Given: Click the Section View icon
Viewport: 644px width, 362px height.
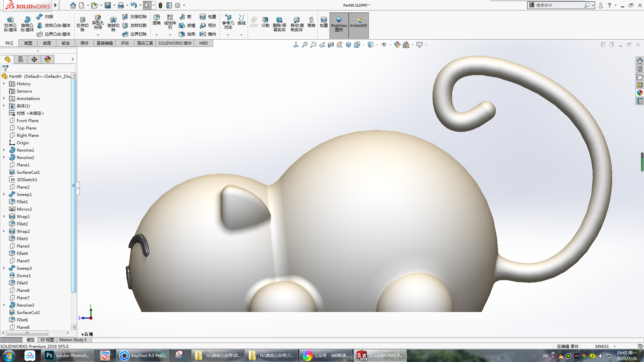Looking at the screenshot, I should [331, 45].
